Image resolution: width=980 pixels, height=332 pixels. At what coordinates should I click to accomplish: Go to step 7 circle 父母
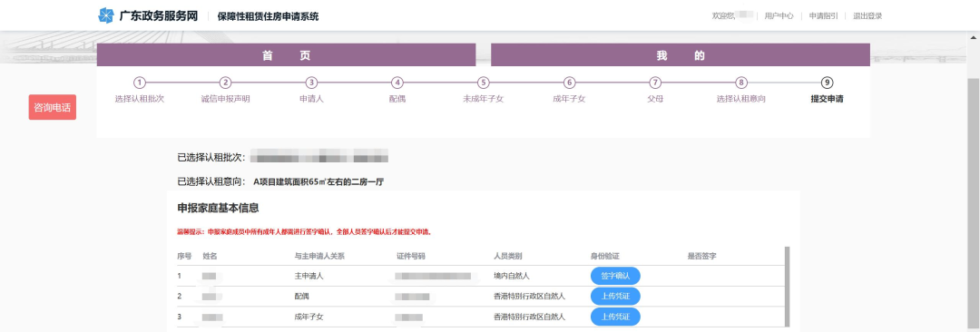655,83
